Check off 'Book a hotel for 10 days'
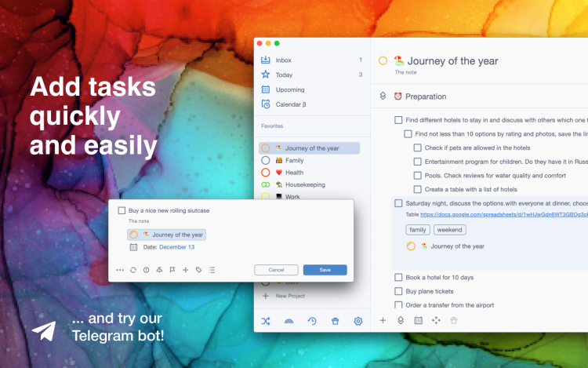This screenshot has width=588, height=368. click(x=398, y=277)
